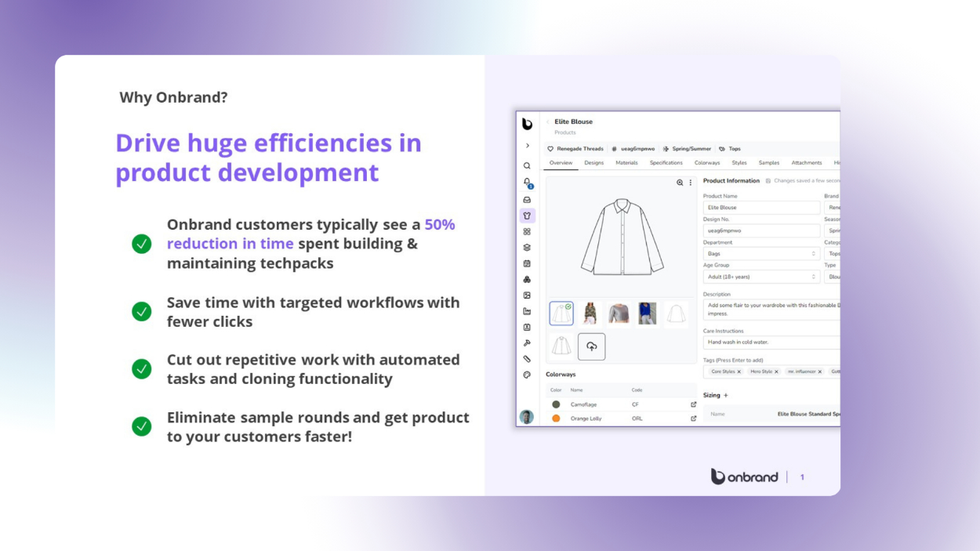Open the image gallery icon in sidebar

(527, 295)
